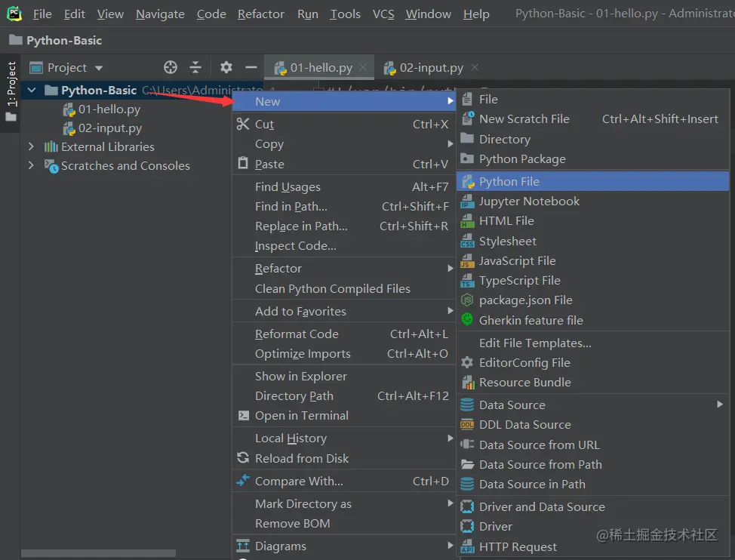This screenshot has width=735, height=560.
Task: Open the VCS menu
Action: click(383, 14)
